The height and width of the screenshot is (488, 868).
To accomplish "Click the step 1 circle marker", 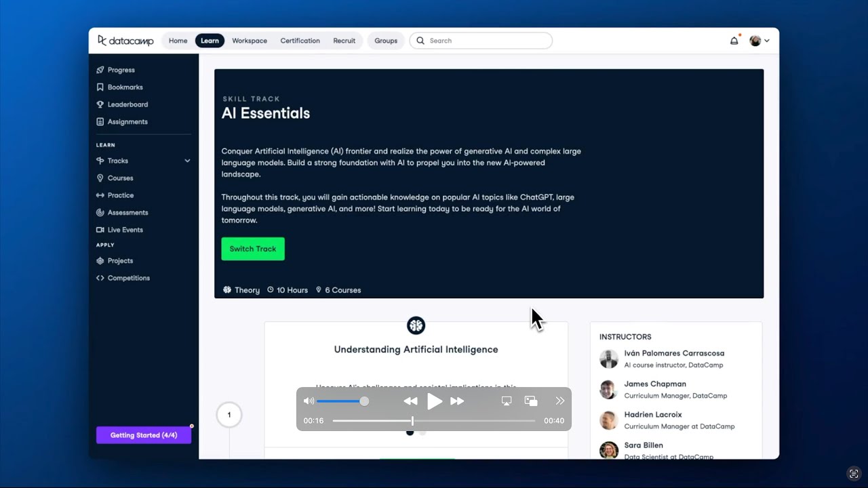I will (229, 415).
